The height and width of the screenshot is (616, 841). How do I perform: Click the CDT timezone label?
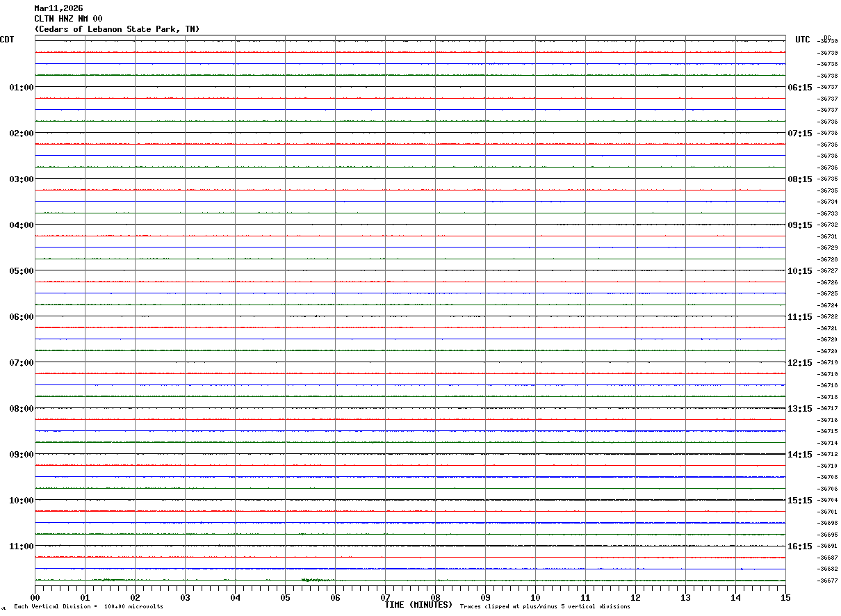point(7,40)
